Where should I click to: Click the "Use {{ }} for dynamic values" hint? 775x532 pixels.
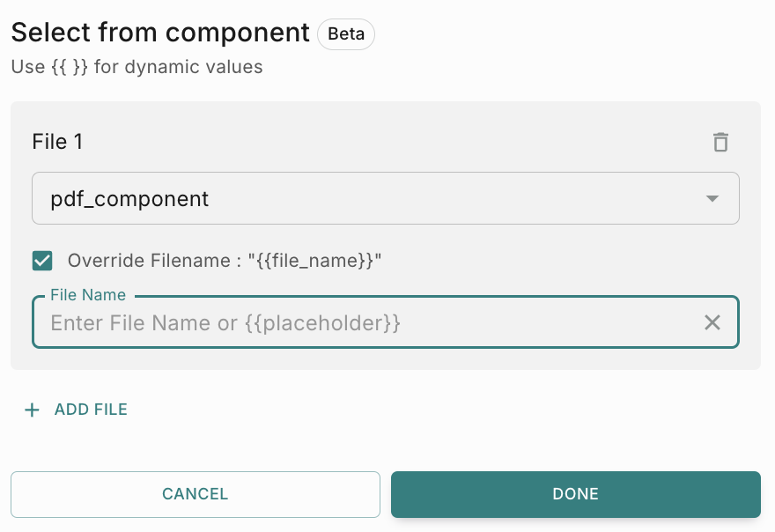click(137, 67)
